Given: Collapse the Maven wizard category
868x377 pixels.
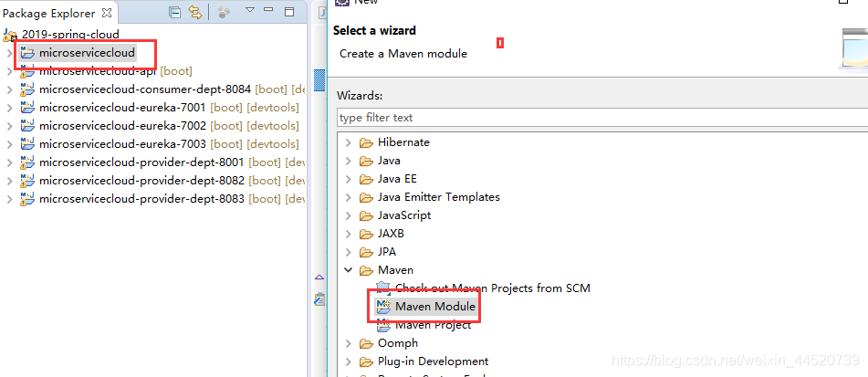Looking at the screenshot, I should (x=348, y=271).
